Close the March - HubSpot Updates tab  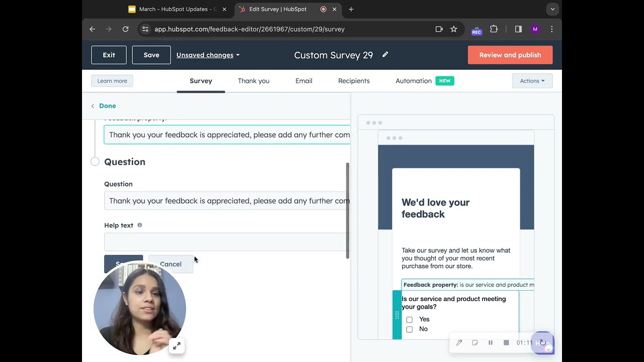[224, 9]
